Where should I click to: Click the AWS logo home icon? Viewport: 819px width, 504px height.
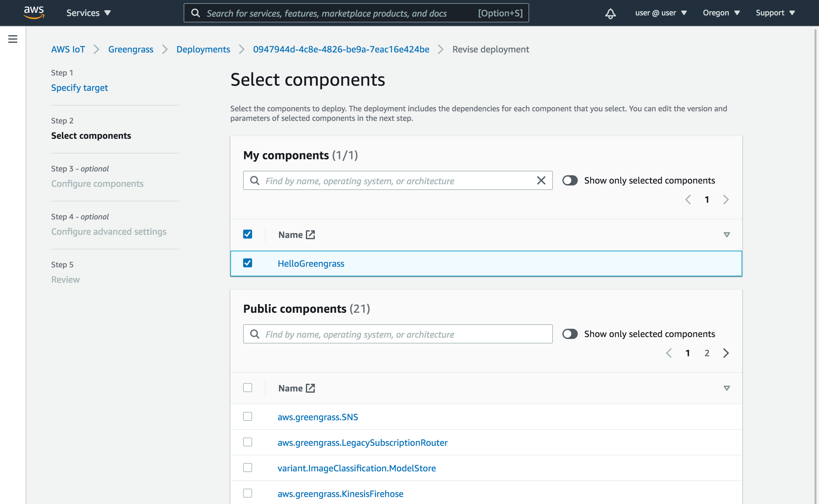[34, 12]
